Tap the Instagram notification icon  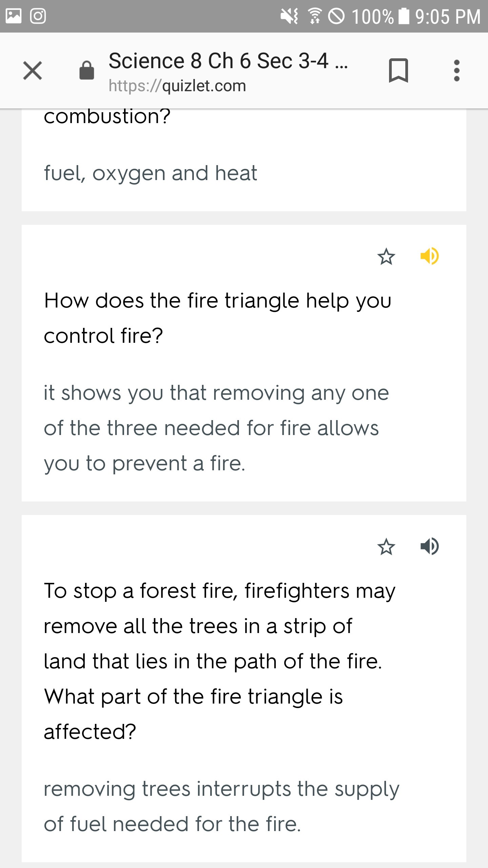pyautogui.click(x=38, y=16)
